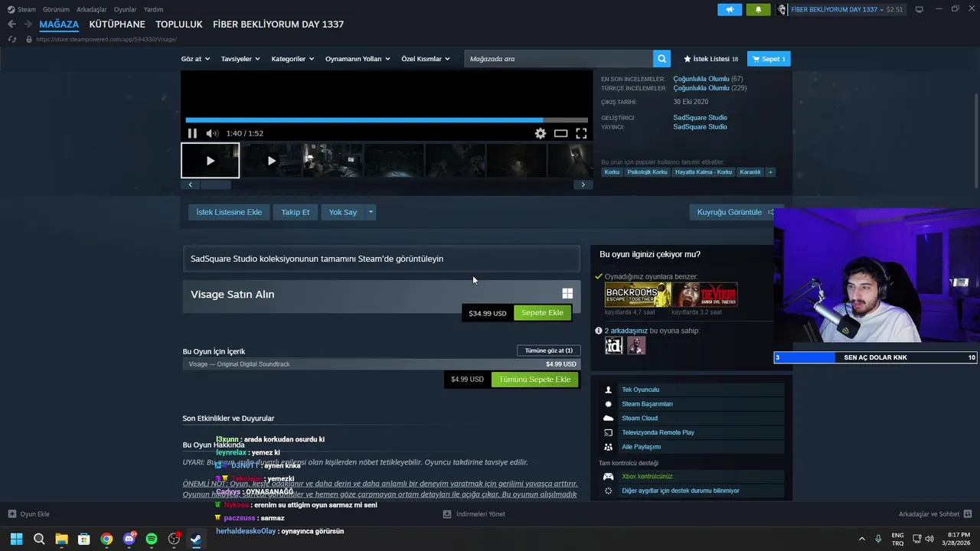Click the Psikolojik Korku tag
This screenshot has width=980, height=551.
coord(648,172)
